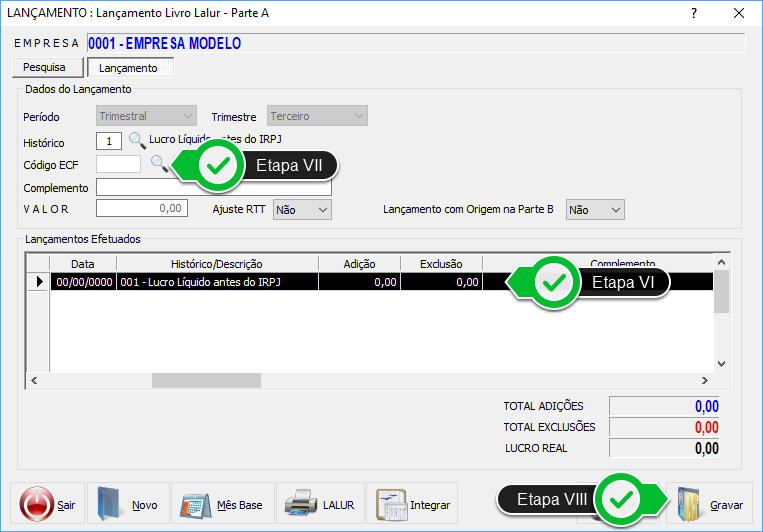Open the Período Trimestral dropdown
The image size is (763, 532).
146,117
